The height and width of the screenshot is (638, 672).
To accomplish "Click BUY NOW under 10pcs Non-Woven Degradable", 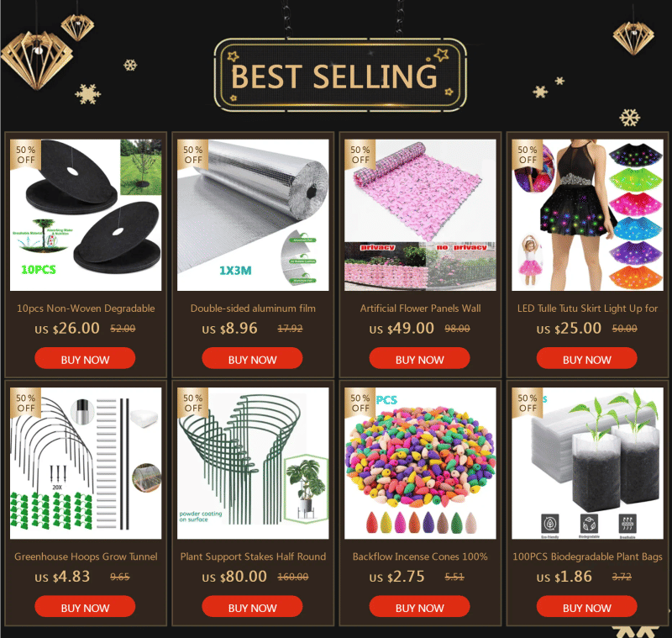I will pyautogui.click(x=85, y=358).
